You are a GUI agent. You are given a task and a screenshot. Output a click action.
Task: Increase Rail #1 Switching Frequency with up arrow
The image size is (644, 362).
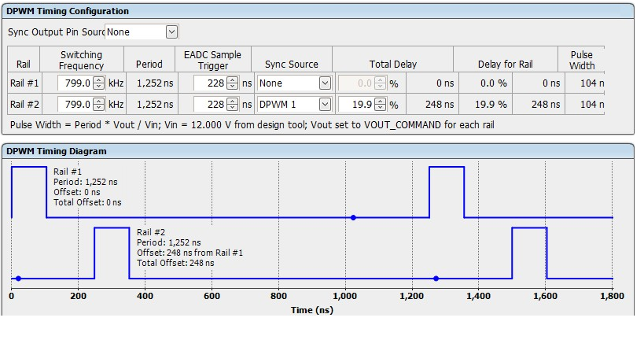click(98, 79)
